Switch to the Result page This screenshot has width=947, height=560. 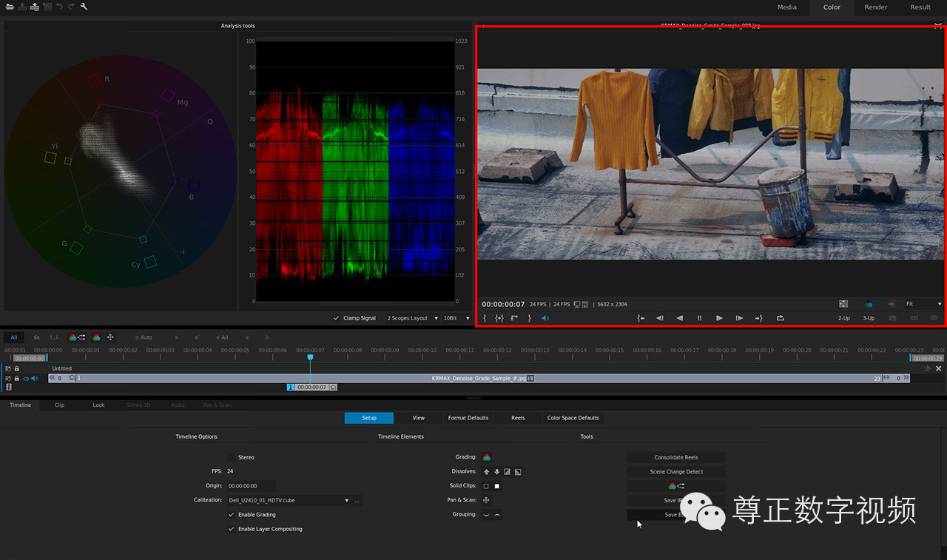(x=920, y=7)
